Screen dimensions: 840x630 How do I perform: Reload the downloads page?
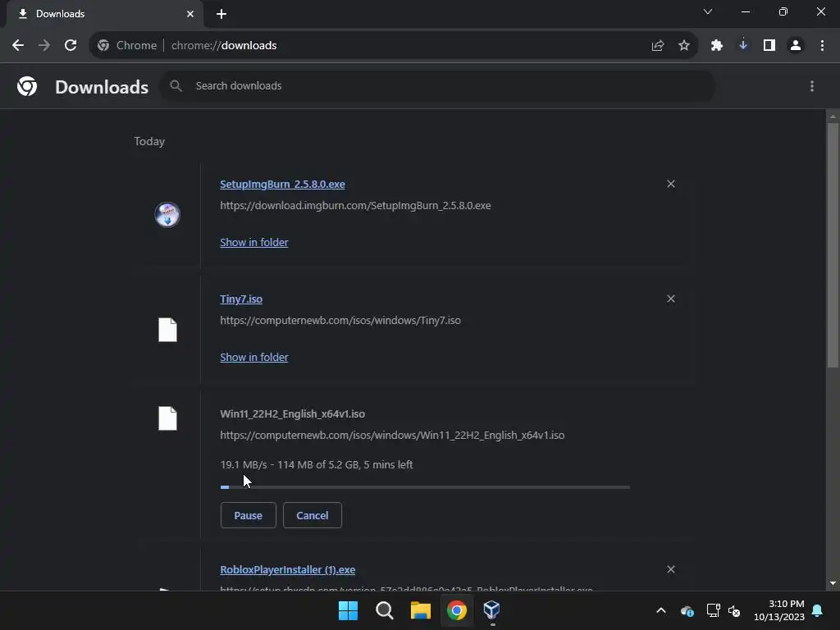click(x=71, y=46)
